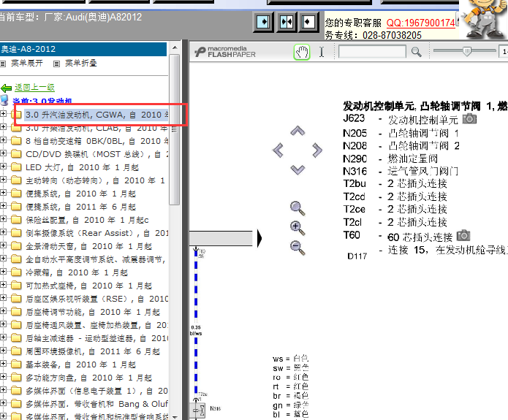
Task: Click the QQ:1967900174 link
Action: pos(420,23)
